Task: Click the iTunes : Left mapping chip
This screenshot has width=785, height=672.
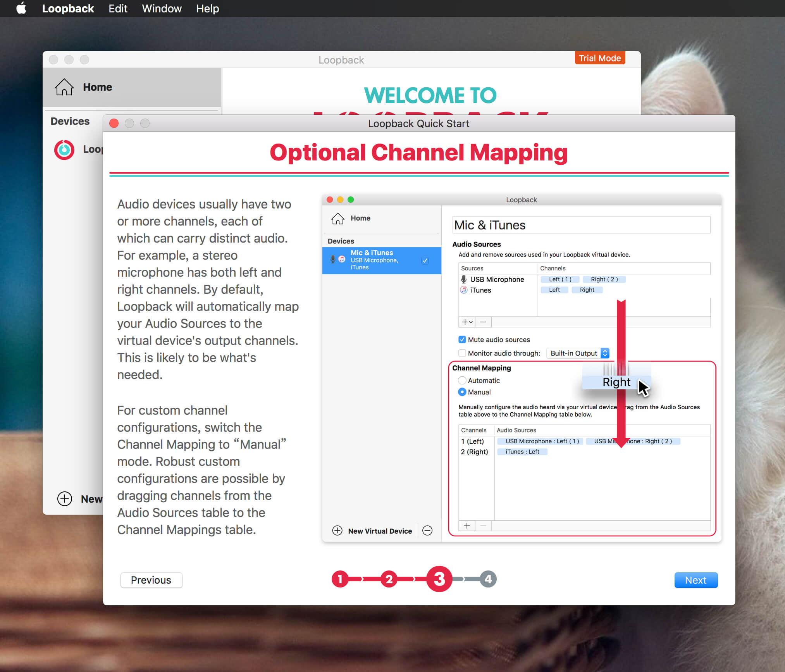Action: coord(522,452)
